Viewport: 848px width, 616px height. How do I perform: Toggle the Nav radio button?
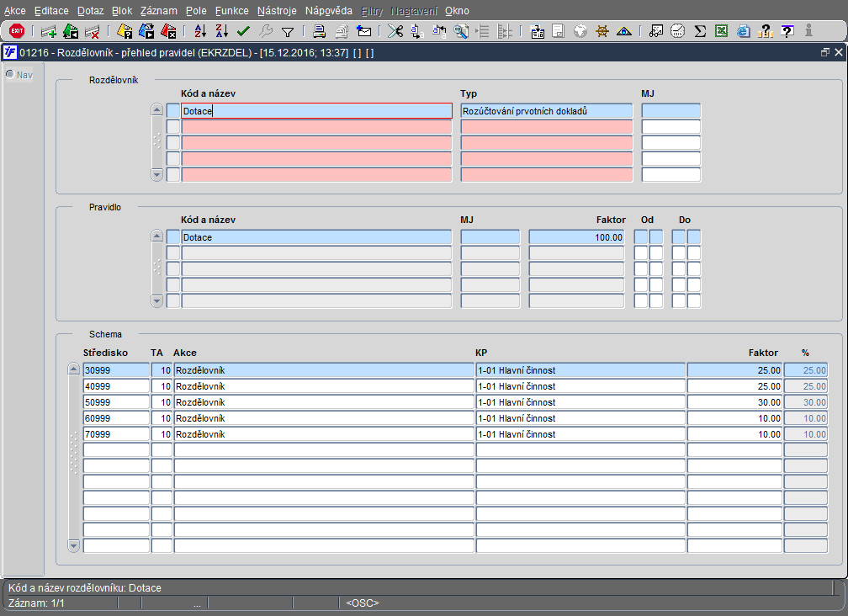tap(10, 75)
